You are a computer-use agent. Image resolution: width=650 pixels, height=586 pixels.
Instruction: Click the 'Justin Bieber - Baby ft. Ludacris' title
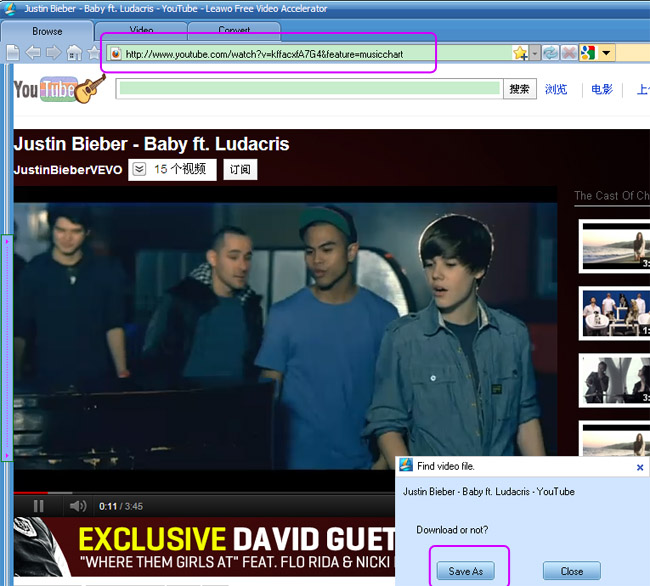[x=152, y=144]
